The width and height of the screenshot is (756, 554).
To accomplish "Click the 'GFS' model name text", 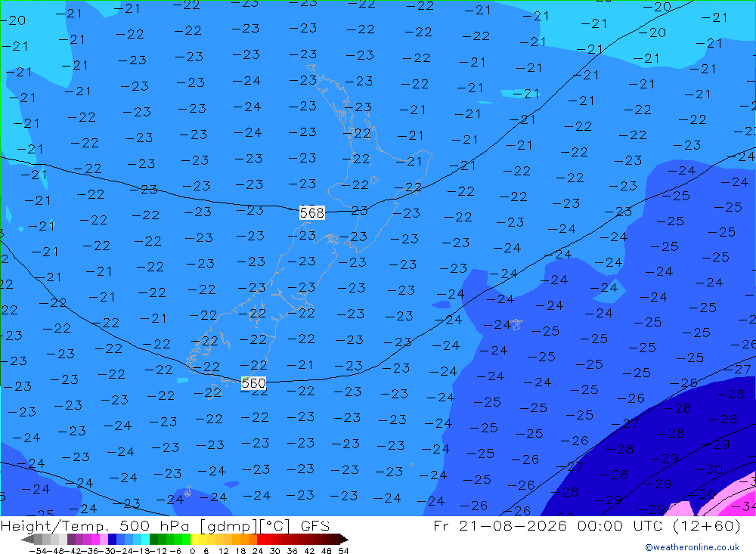I will (x=315, y=526).
